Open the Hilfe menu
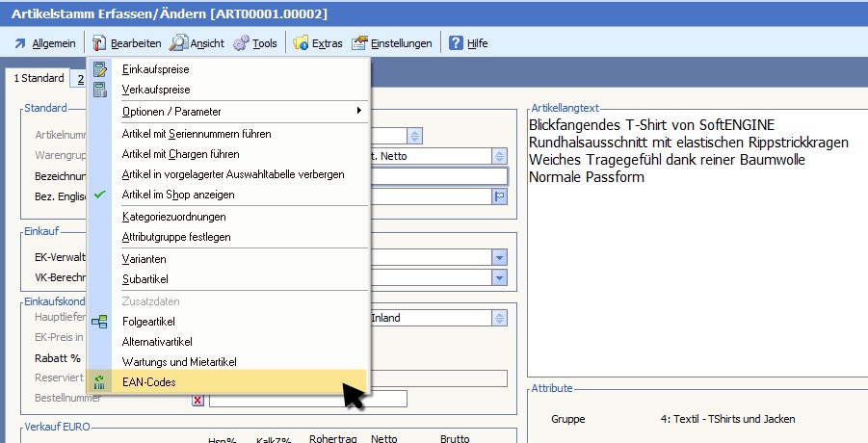 (x=467, y=43)
